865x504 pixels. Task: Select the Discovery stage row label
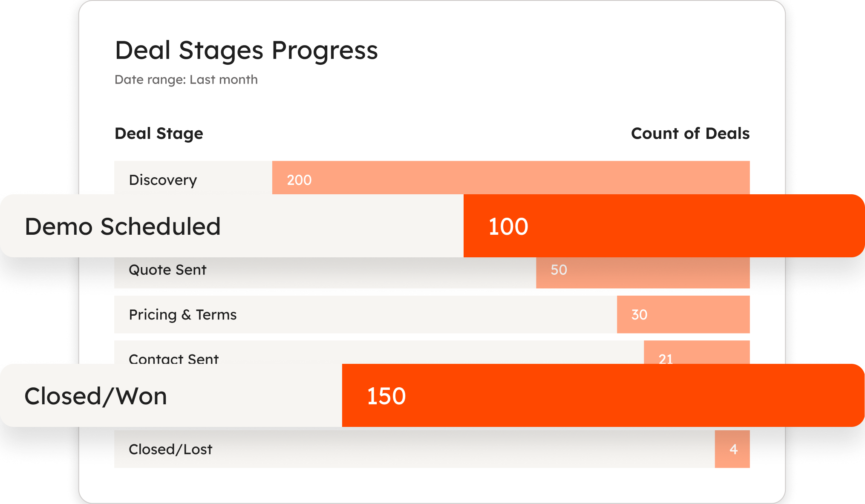click(x=163, y=180)
